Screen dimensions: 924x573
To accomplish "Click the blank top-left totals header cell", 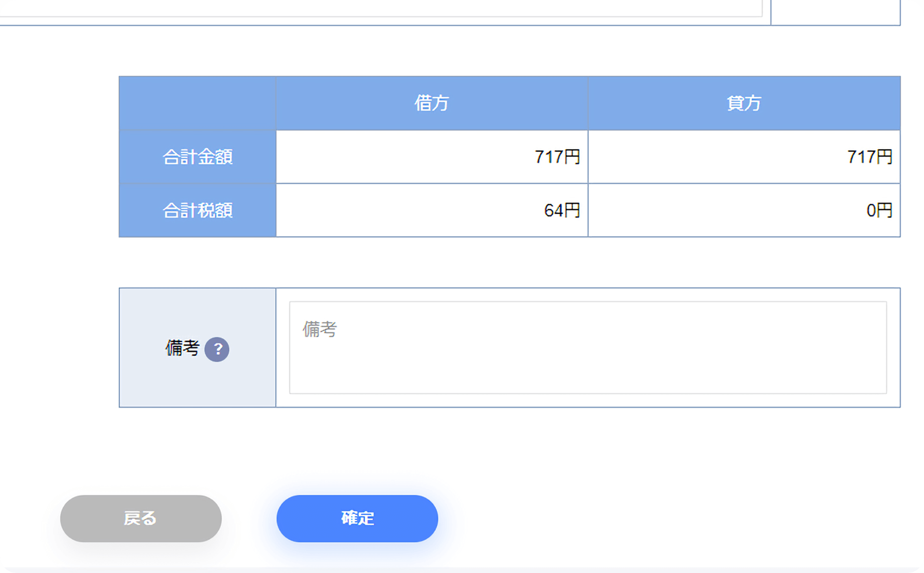I will tap(197, 103).
